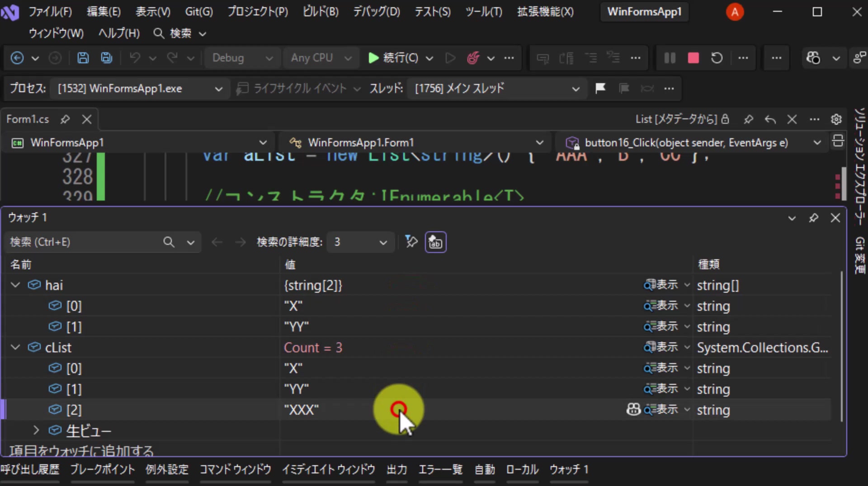
Task: Click the split editor window icon
Action: tap(837, 141)
